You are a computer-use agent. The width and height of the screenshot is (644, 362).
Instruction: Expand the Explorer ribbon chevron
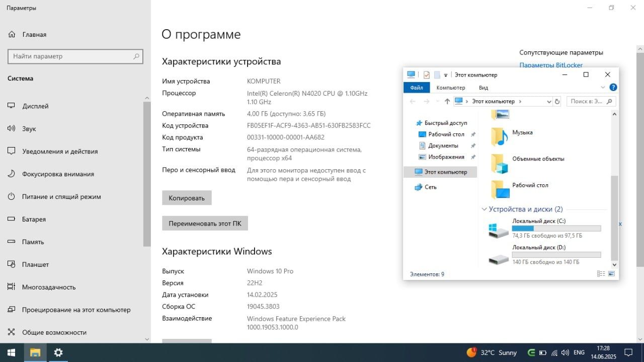(603, 87)
